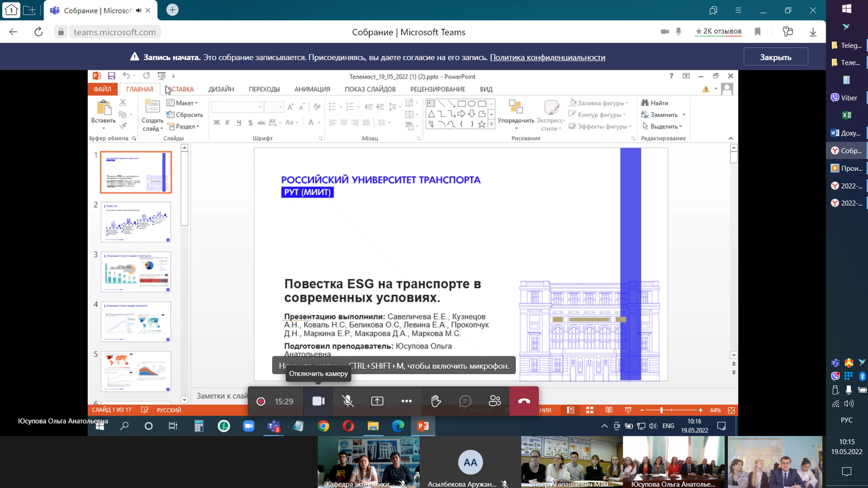Screen dimensions: 868x488
Task: Open the font name combo box
Action: click(237, 107)
